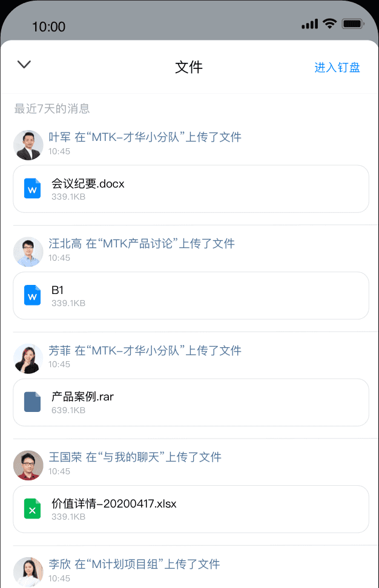
Task: Click 王国荣's upload message in 与我的聊天
Action: 135,457
